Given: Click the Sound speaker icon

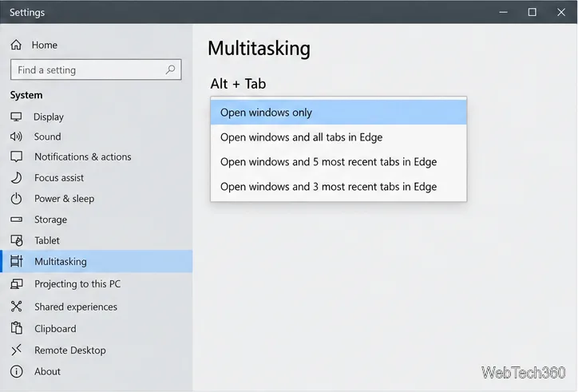Looking at the screenshot, I should (x=16, y=137).
